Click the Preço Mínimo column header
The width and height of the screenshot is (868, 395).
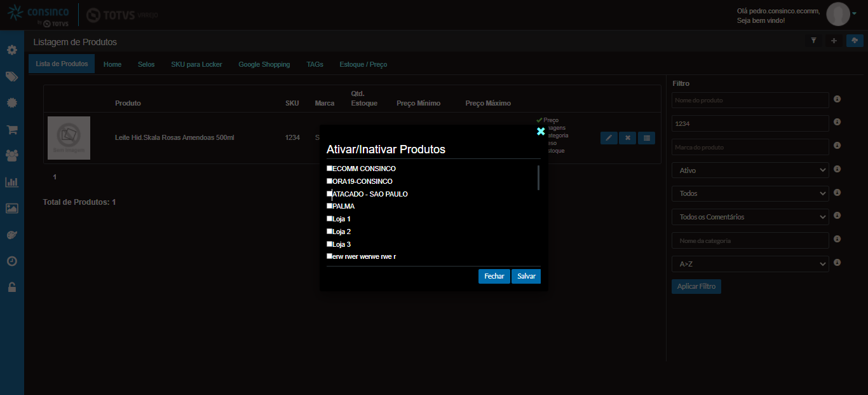click(x=418, y=103)
